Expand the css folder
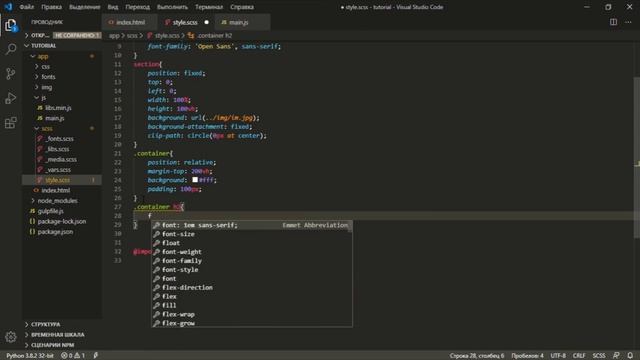This screenshot has height=360, width=640. click(62, 66)
